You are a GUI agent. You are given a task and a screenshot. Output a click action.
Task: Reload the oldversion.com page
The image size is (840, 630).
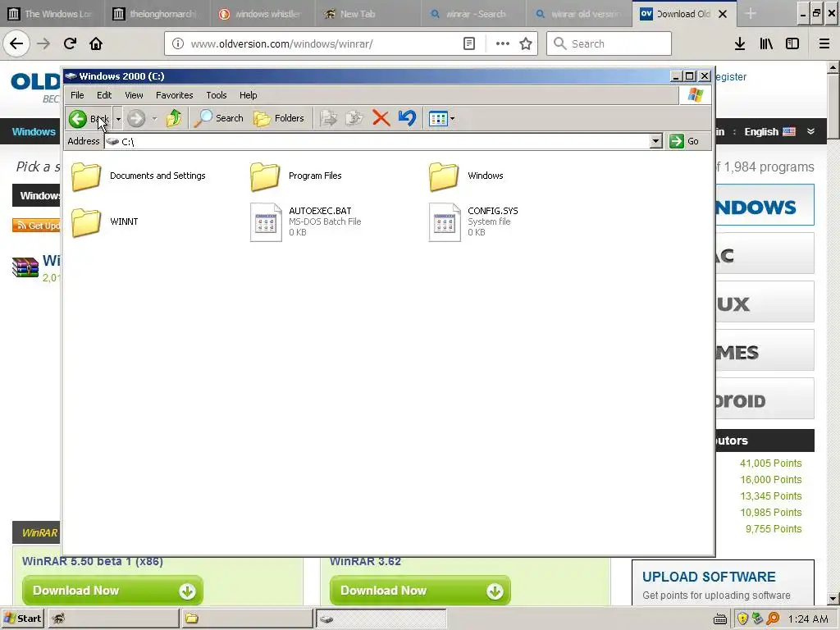point(71,43)
